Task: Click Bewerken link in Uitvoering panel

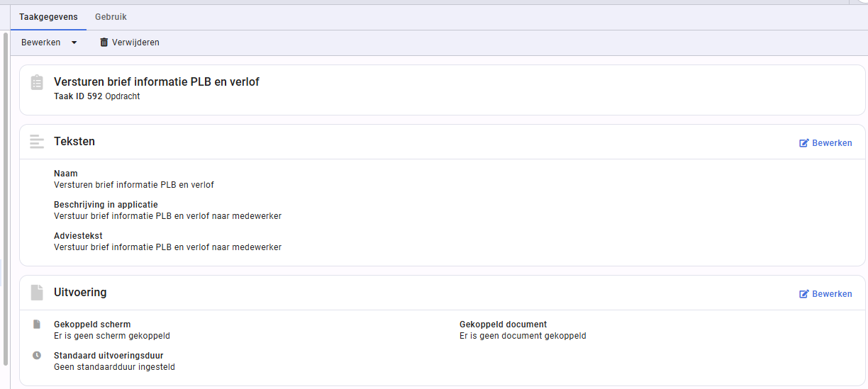Action: (825, 294)
